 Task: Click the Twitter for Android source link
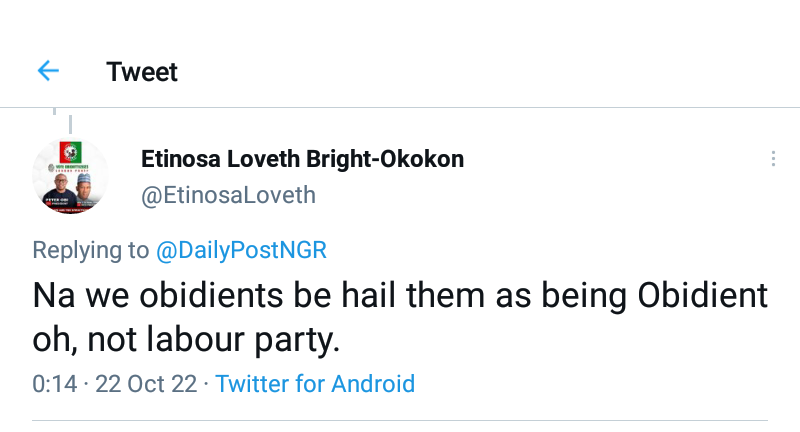(x=315, y=383)
